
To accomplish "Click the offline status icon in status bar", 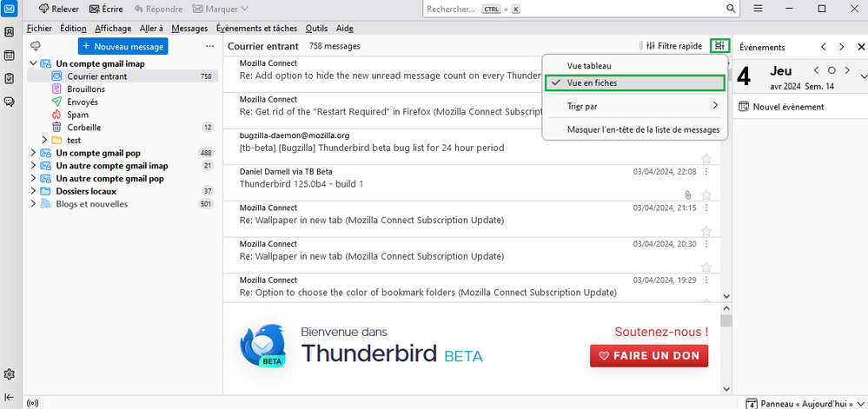I will coord(33,402).
